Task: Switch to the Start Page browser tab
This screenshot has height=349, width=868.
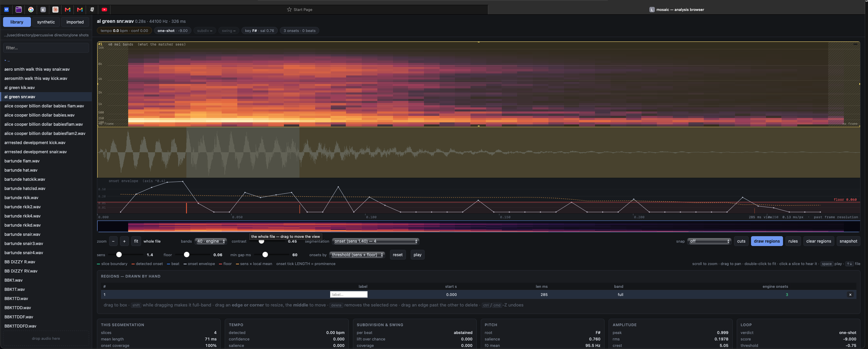Action: pos(299,10)
